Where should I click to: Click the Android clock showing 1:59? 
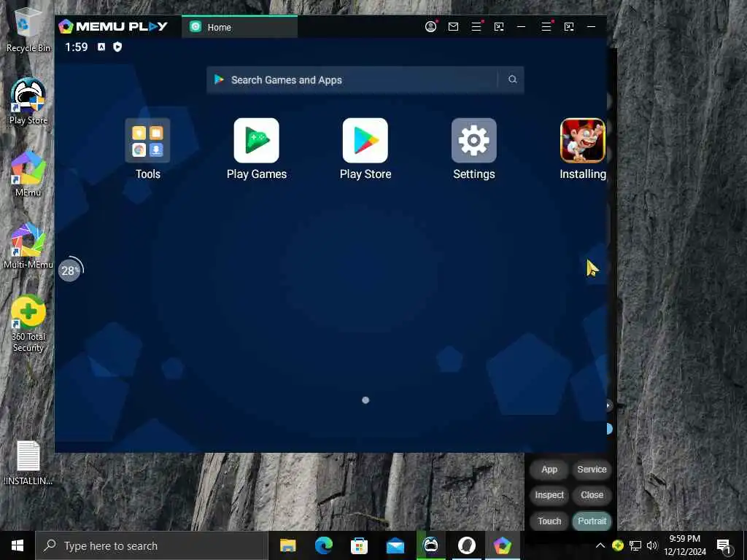coord(76,47)
